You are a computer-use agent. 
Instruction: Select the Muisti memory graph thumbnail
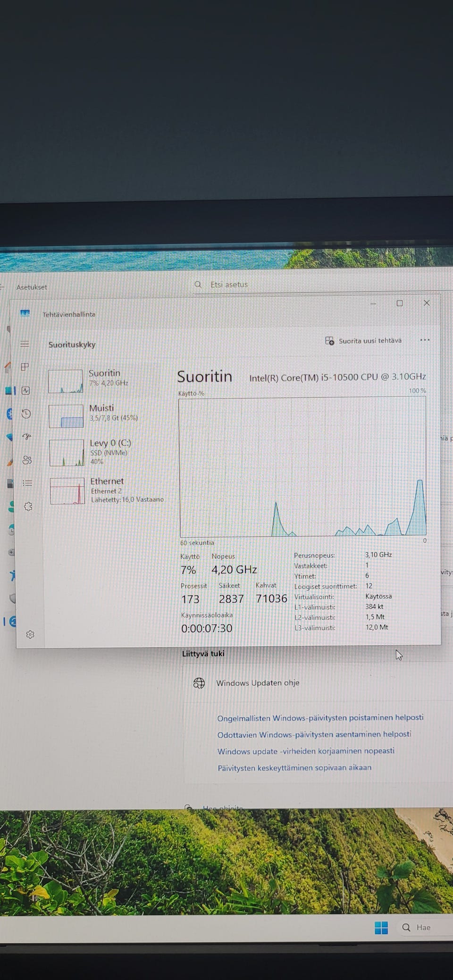click(x=67, y=416)
